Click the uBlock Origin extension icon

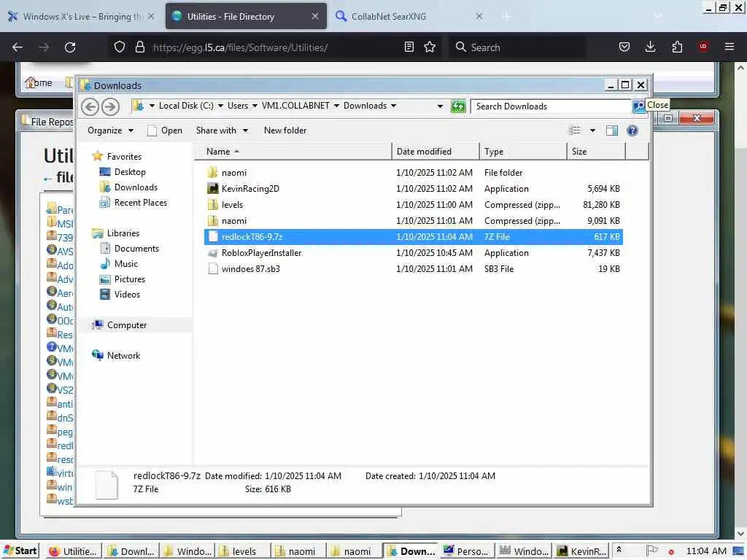[x=703, y=47]
